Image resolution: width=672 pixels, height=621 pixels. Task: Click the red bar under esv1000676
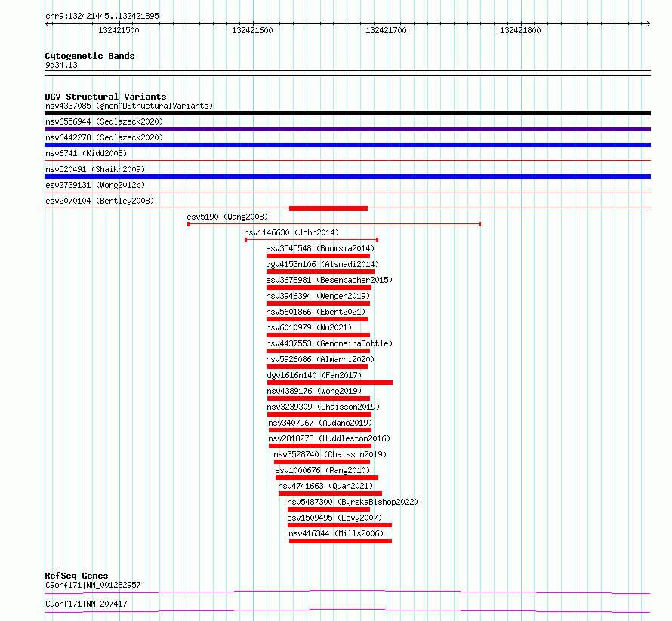tap(327, 478)
